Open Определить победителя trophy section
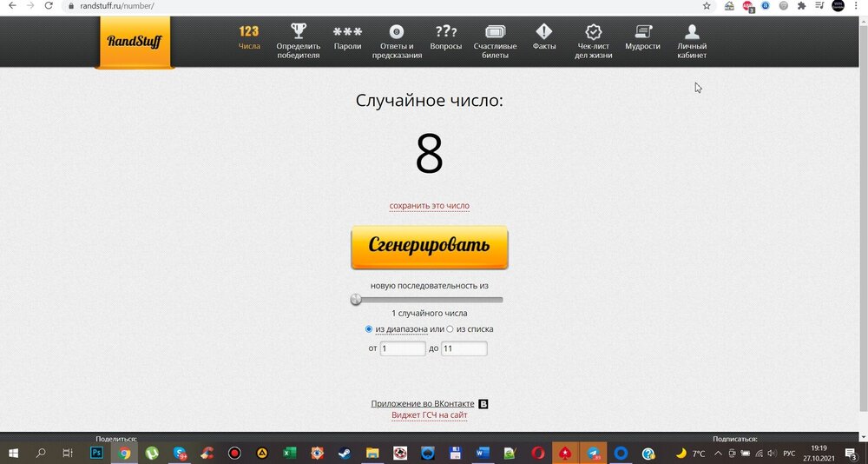Viewport: 868px width, 464px height. click(298, 41)
